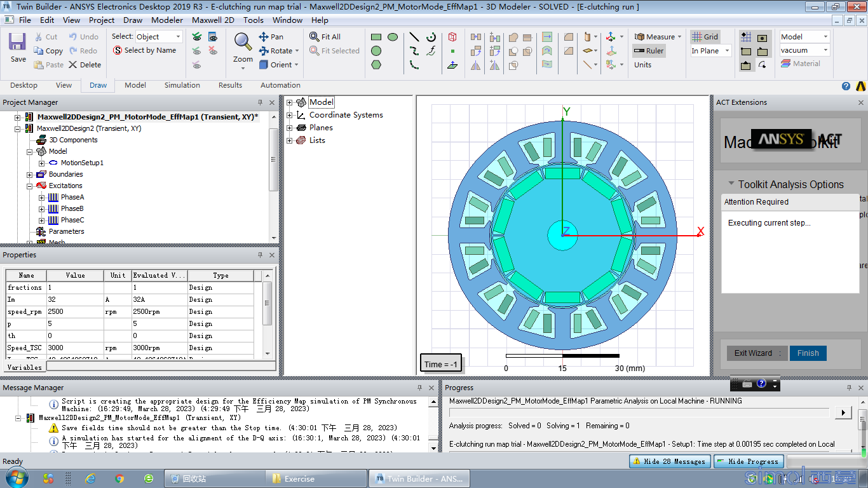Select the Draw Circle tool
The width and height of the screenshot is (868, 488).
click(x=376, y=51)
